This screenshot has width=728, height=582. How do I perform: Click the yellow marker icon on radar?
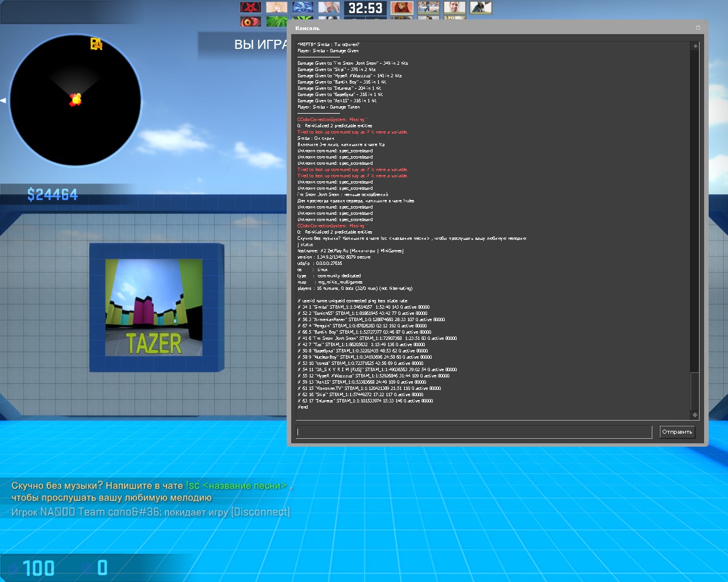click(96, 44)
